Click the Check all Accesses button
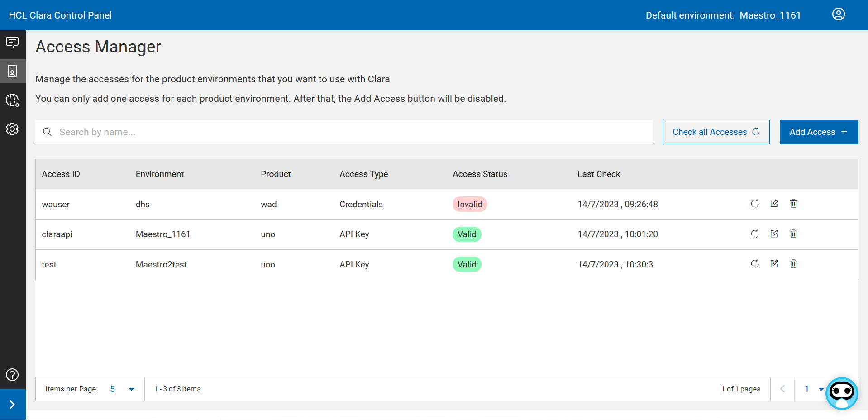The height and width of the screenshot is (420, 868). [x=716, y=132]
